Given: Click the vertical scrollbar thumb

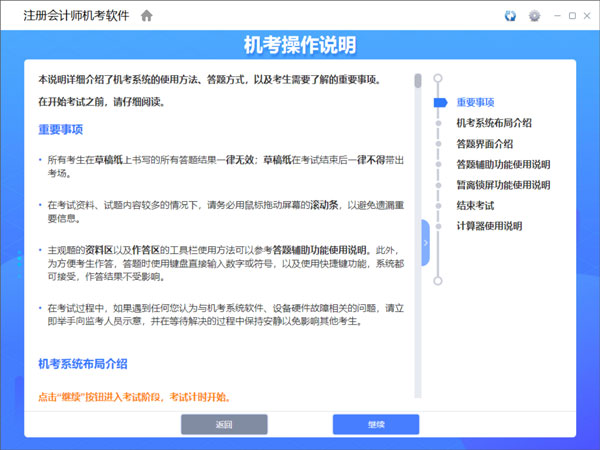Looking at the screenshot, I should tap(418, 81).
